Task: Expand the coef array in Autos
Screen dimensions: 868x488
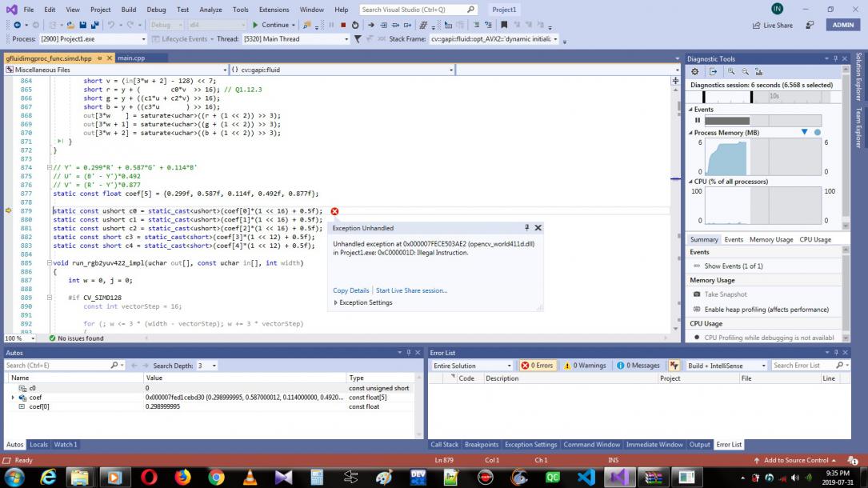Action: (x=13, y=398)
